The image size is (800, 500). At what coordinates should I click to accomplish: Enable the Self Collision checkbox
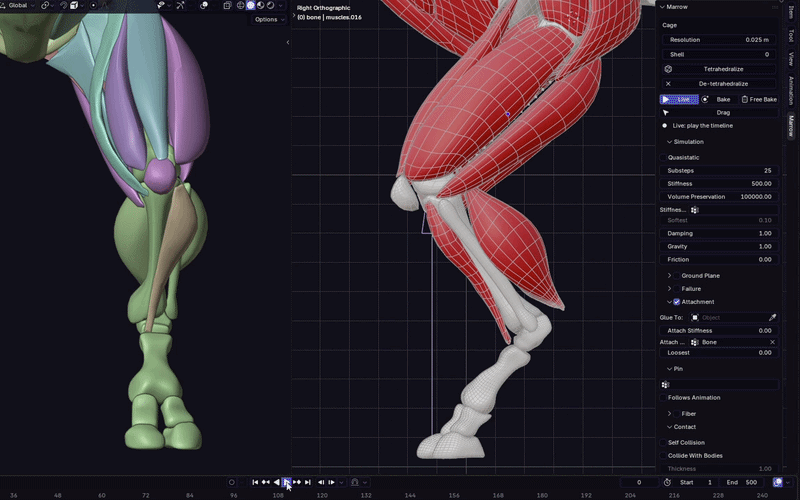click(664, 442)
